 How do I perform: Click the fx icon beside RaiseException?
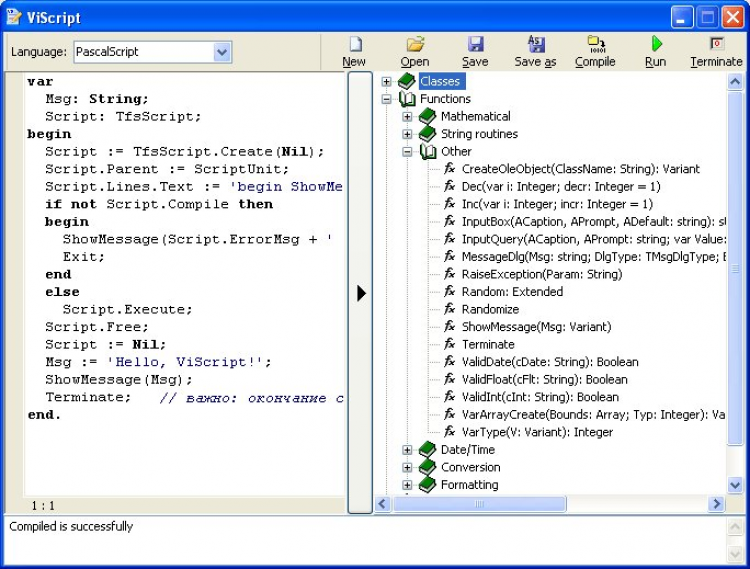pos(450,274)
